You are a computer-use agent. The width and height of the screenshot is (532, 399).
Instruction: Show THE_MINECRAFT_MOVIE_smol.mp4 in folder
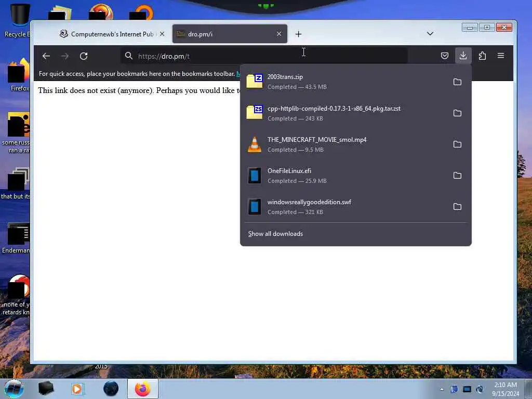point(457,144)
